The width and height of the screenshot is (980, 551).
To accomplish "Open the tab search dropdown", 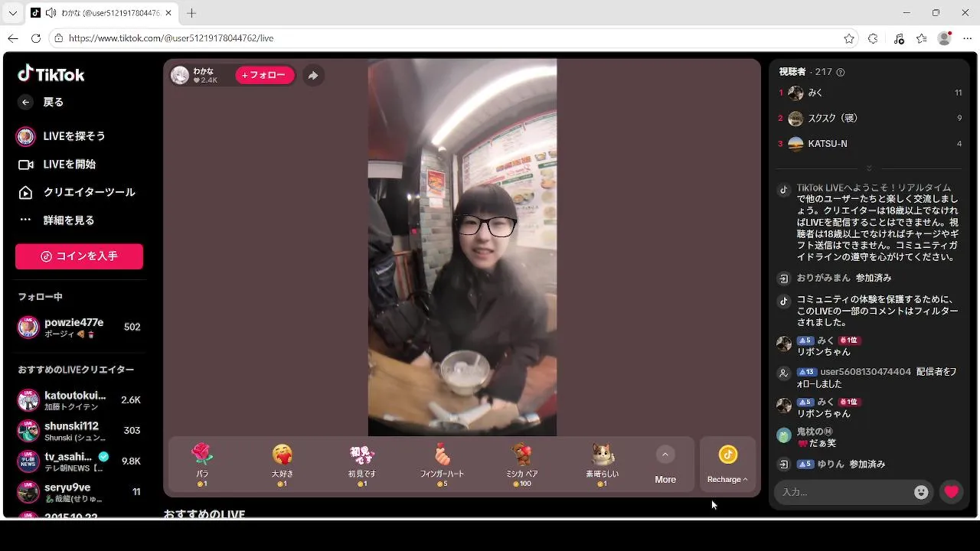I will [x=12, y=13].
